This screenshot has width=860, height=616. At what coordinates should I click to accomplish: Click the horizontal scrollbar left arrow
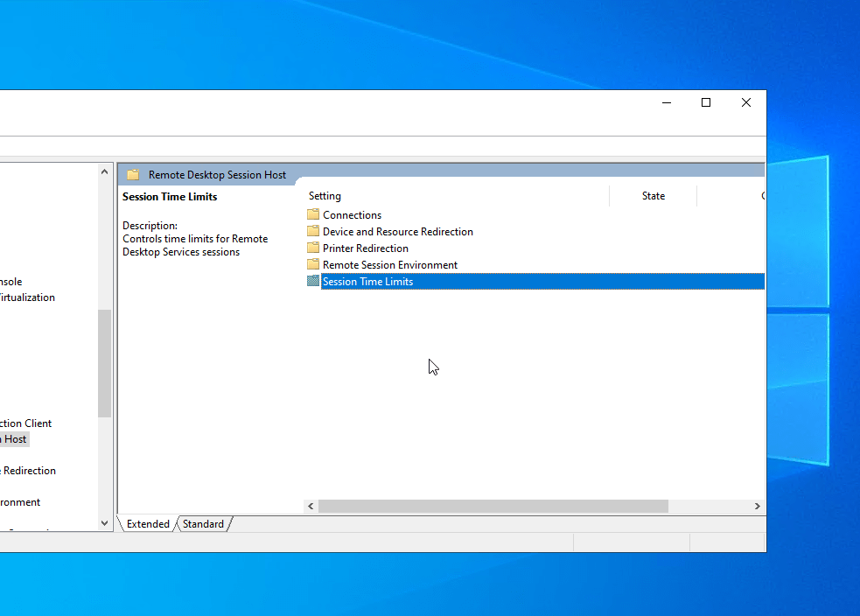tap(311, 506)
